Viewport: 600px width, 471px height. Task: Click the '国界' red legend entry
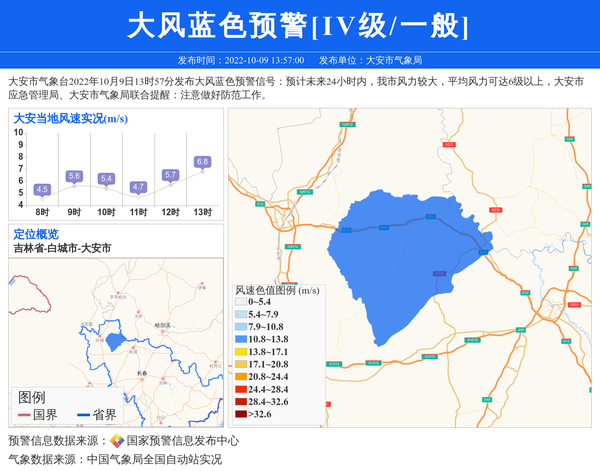(x=38, y=415)
